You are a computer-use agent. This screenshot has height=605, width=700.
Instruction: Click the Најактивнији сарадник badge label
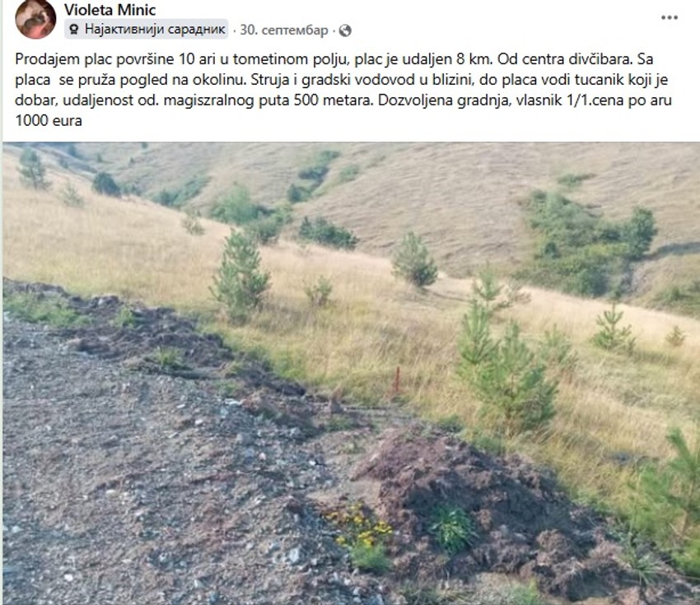click(155, 30)
